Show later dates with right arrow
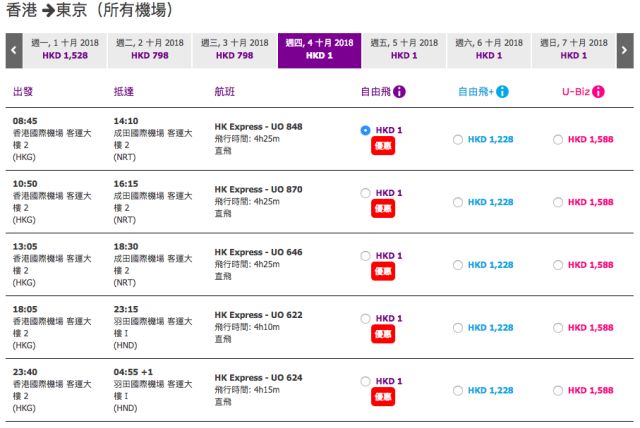The image size is (640, 428). 625,51
